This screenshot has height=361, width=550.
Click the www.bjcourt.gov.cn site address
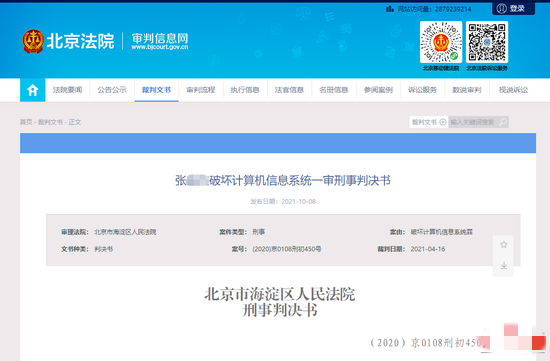click(160, 47)
